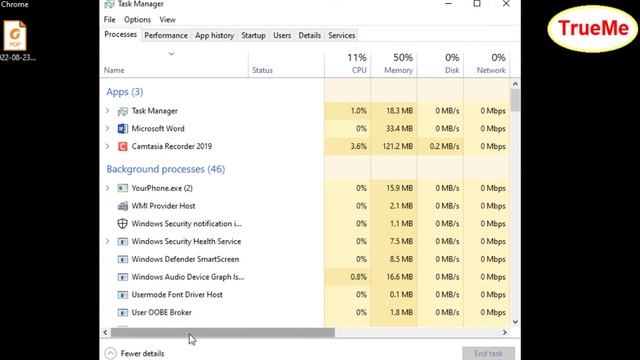Click the YourPhone.exe process icon
Screen dimensions: 640x360
[122, 188]
